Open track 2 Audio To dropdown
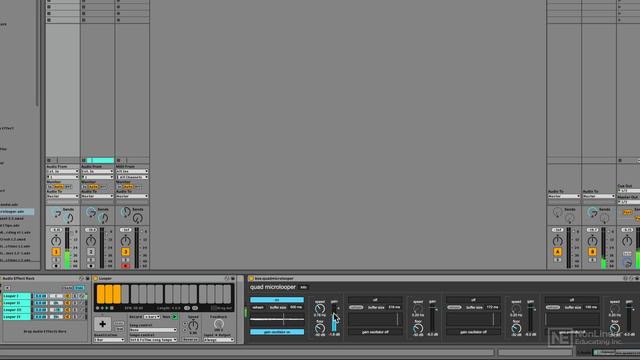Viewport: 640px width, 360px height. coord(97,196)
